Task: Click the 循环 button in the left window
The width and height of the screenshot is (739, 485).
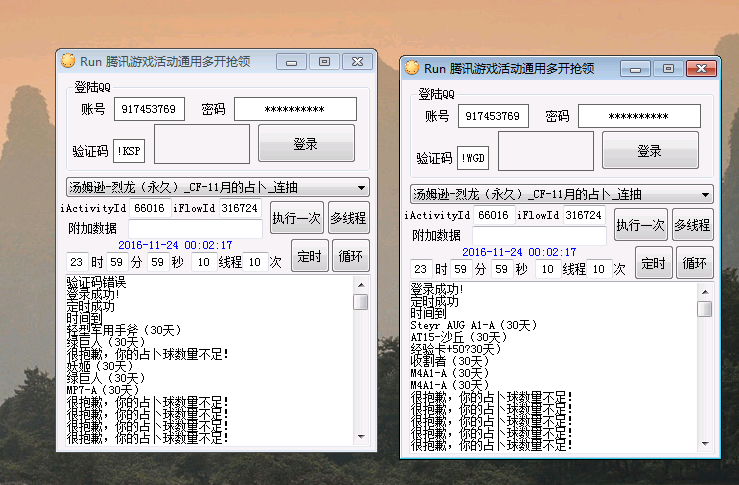Action: tap(351, 256)
